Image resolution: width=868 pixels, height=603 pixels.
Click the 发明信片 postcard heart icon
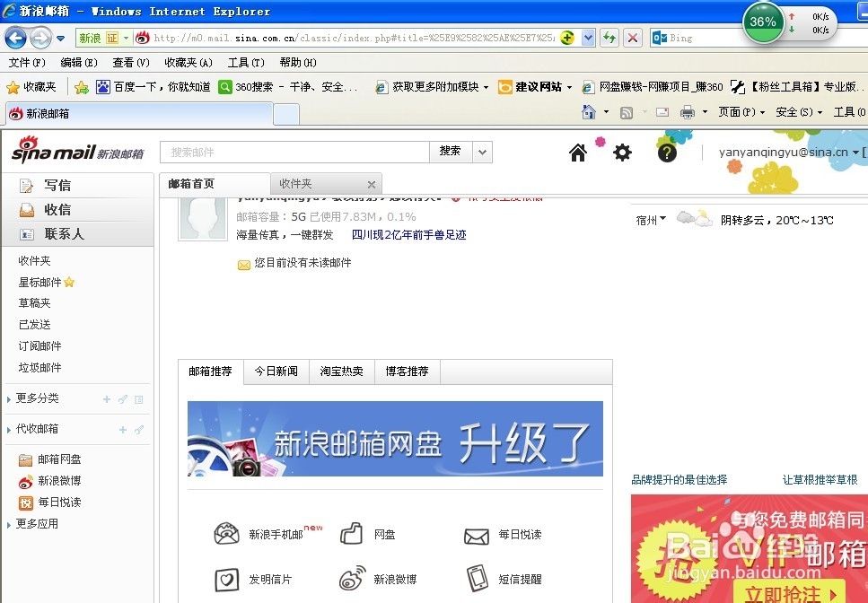(226, 579)
